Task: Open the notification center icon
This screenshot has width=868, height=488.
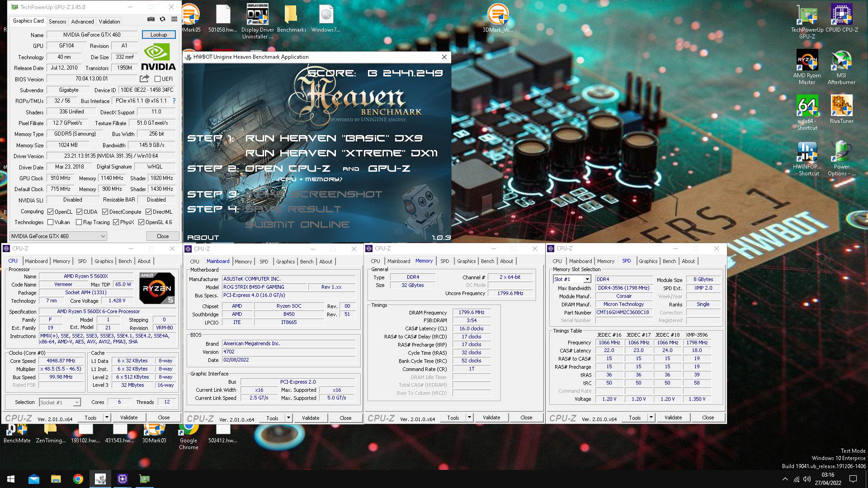Action: point(853,479)
